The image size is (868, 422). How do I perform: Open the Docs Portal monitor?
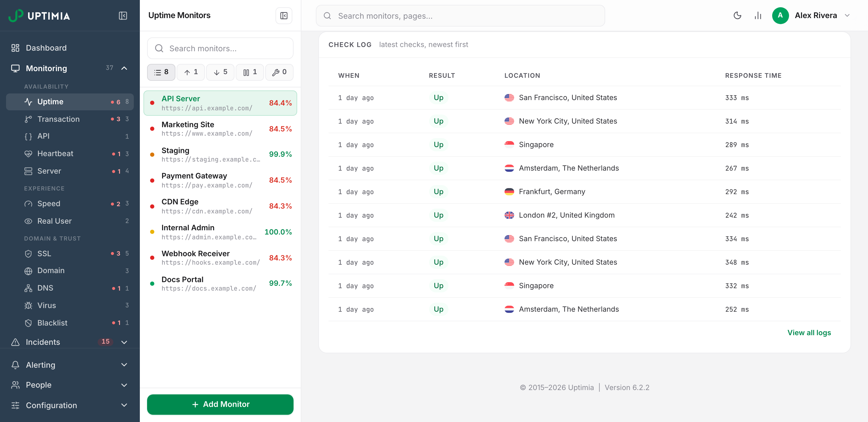click(220, 283)
